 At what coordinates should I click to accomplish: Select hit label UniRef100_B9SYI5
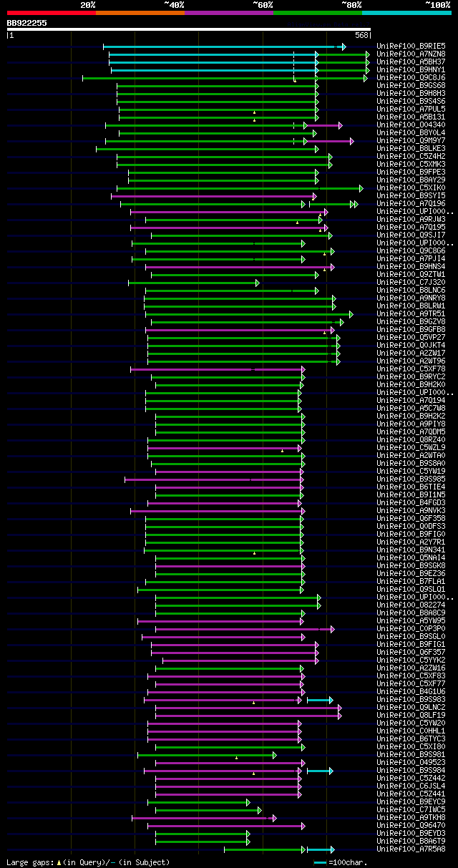click(411, 196)
